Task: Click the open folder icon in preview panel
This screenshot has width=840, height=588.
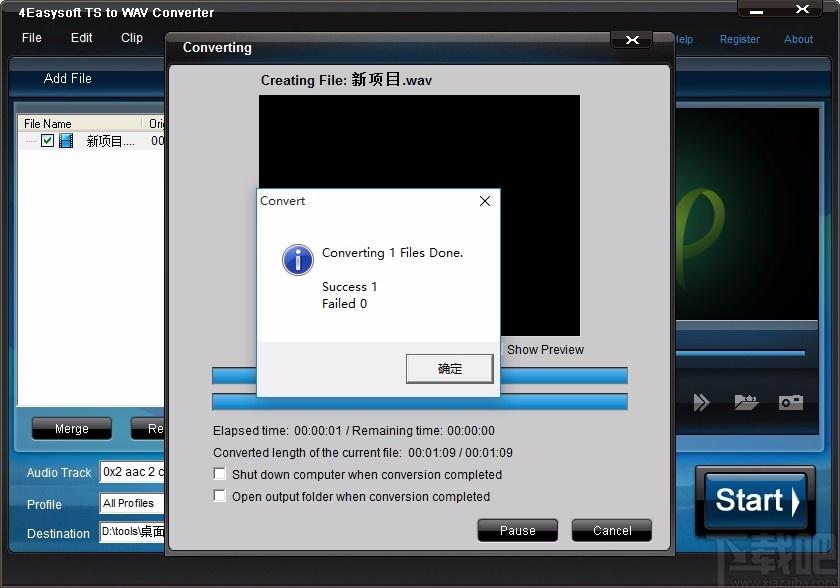Action: [746, 402]
